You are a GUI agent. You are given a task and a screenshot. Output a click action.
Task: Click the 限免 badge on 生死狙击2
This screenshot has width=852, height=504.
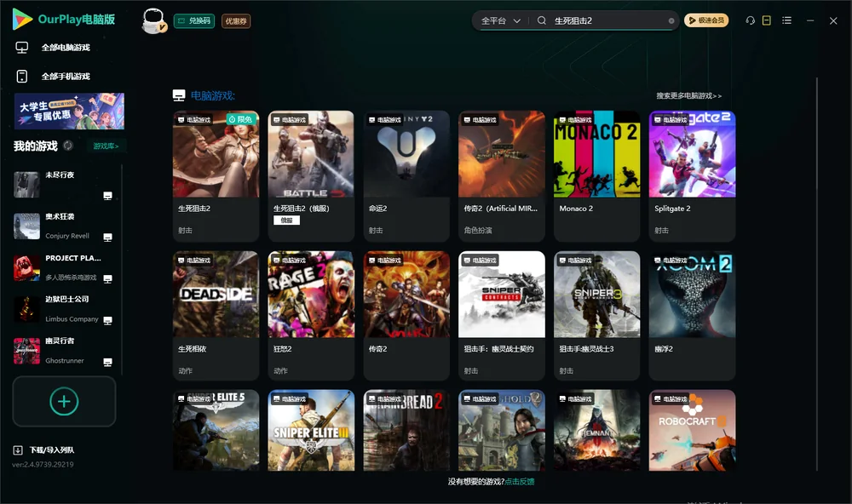coord(241,119)
